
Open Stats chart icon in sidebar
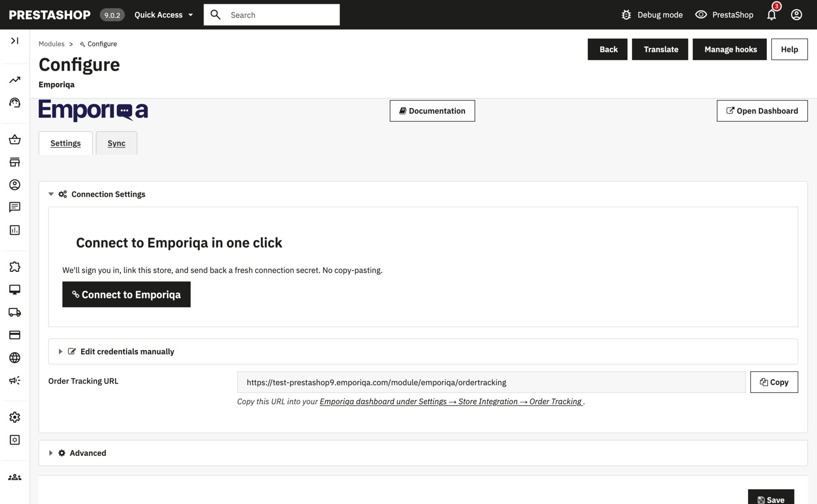point(15,230)
